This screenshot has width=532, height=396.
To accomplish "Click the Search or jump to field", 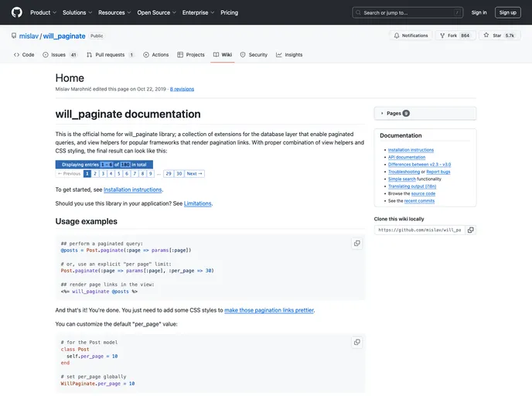I will (408, 12).
